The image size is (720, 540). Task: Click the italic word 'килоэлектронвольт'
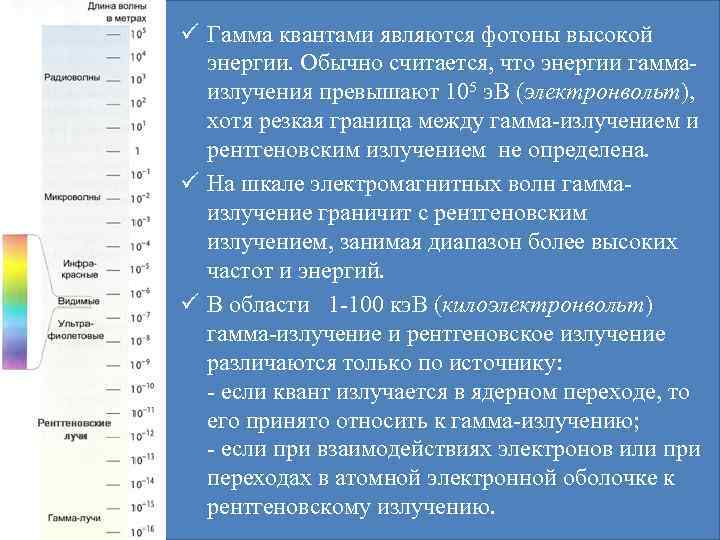542,305
